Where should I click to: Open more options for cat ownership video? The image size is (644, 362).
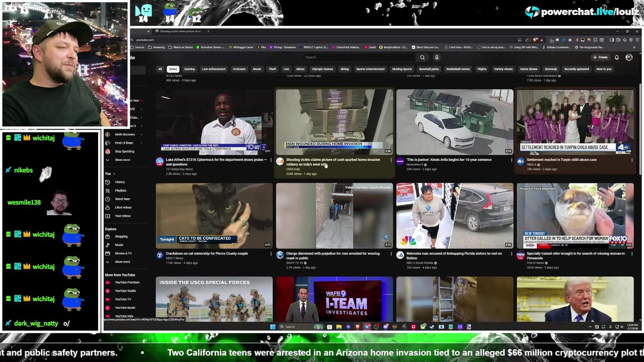pyautogui.click(x=271, y=254)
